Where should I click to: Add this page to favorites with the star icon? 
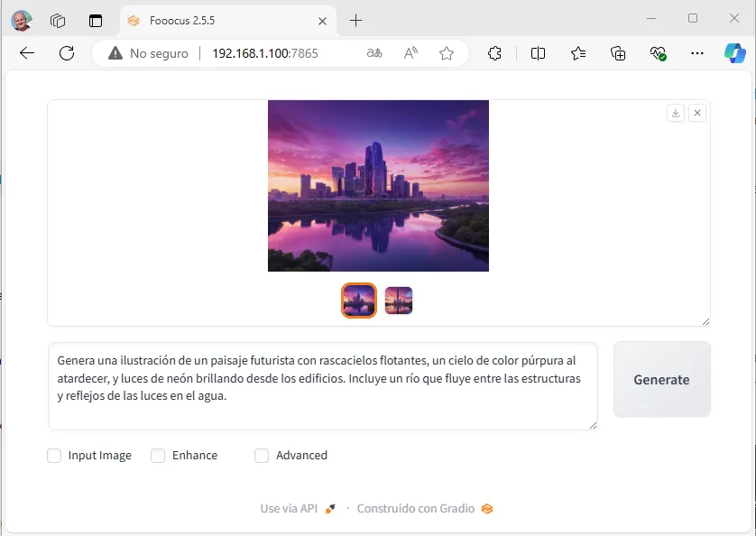click(447, 53)
